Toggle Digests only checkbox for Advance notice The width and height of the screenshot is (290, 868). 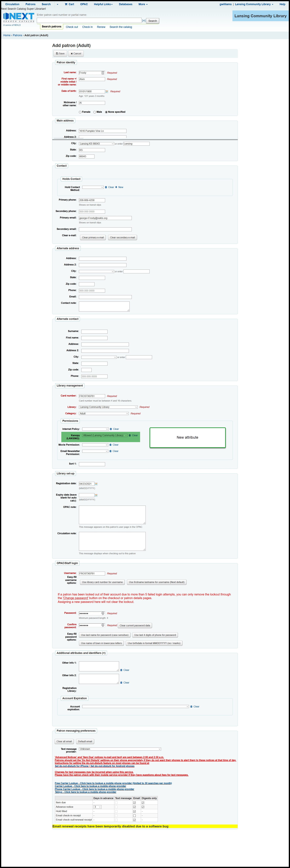[143, 807]
